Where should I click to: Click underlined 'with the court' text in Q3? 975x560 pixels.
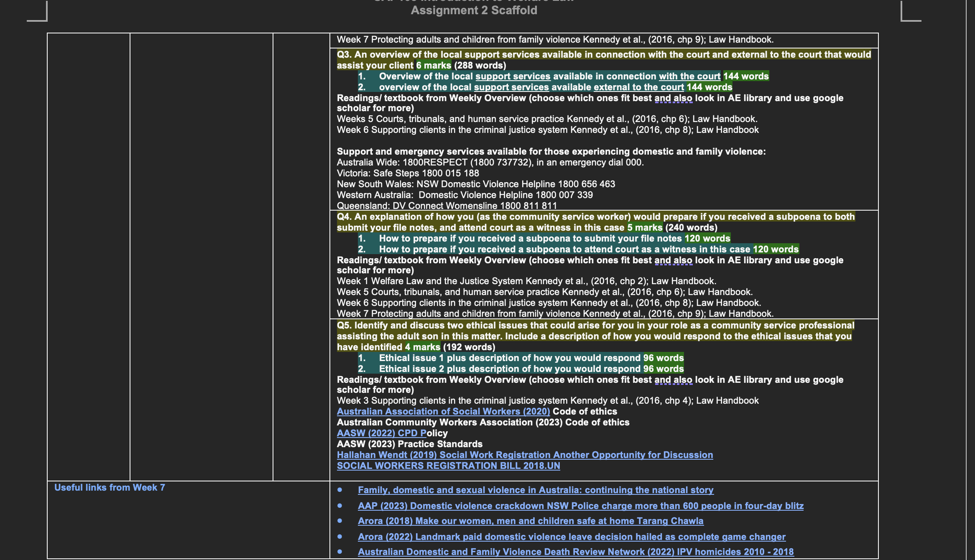coord(689,76)
